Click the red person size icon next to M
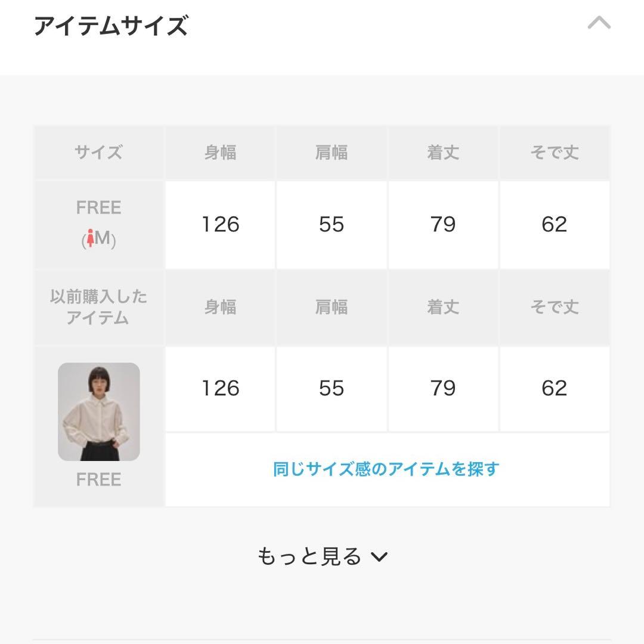The height and width of the screenshot is (644, 644). pos(89,239)
